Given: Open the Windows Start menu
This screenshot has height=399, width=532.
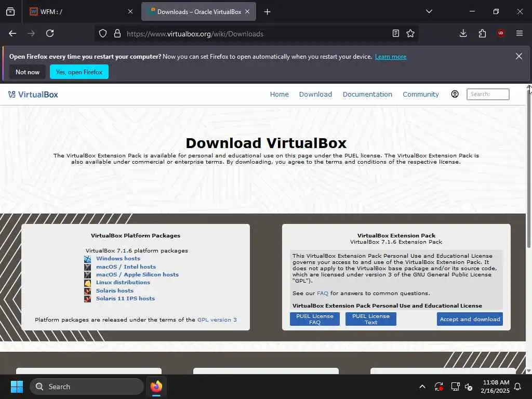Looking at the screenshot, I should pos(17,387).
